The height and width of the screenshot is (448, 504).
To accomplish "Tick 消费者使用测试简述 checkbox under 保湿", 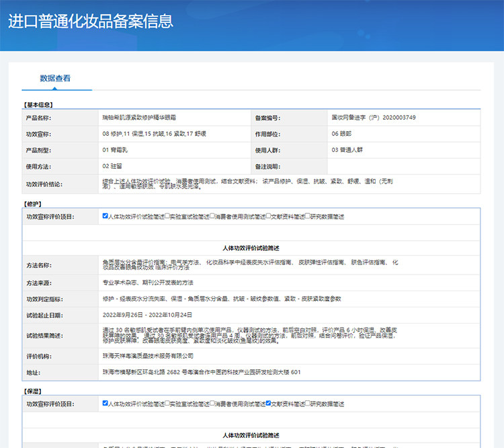I will pyautogui.click(x=213, y=404).
